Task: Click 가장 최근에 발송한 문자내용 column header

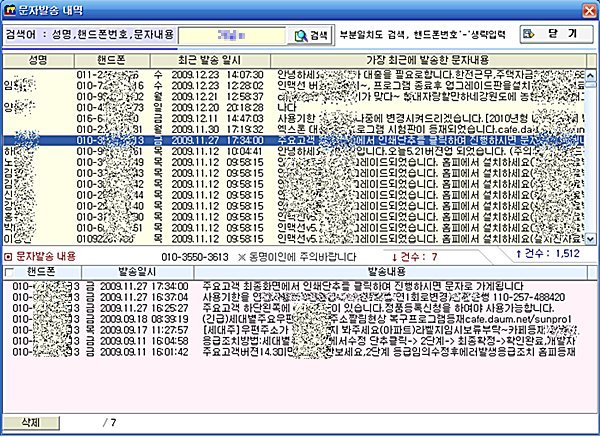Action: coord(428,60)
